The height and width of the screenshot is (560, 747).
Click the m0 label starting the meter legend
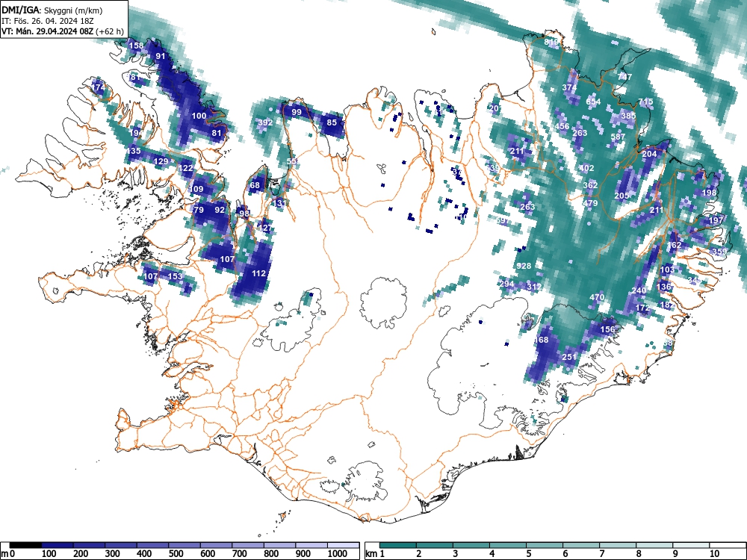(x=8, y=554)
